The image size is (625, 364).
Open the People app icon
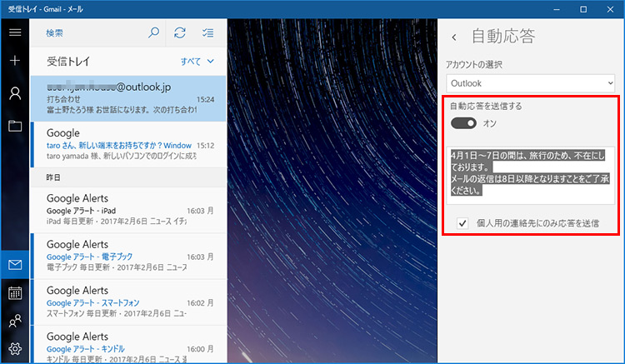15,321
